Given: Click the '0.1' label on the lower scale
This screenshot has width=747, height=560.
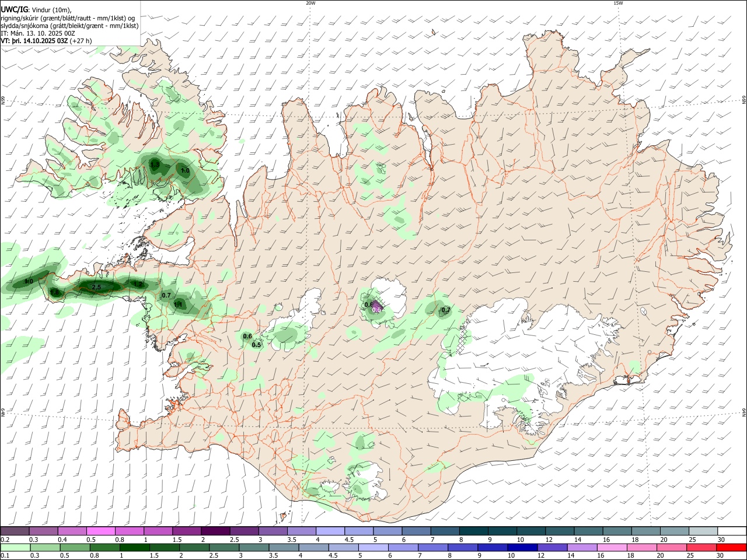Looking at the screenshot, I should pyautogui.click(x=5, y=556).
